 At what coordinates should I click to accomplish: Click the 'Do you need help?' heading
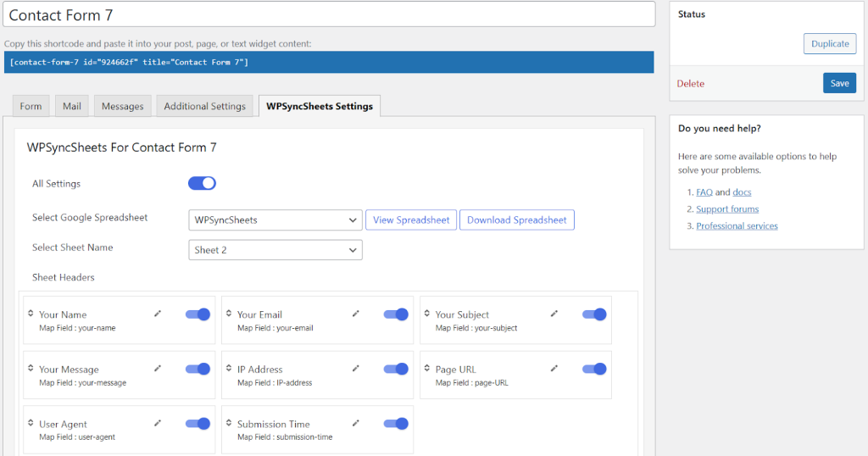point(719,128)
